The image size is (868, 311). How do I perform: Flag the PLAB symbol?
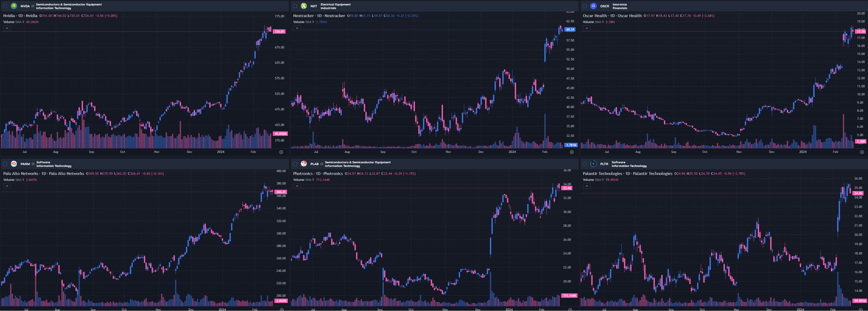click(322, 164)
